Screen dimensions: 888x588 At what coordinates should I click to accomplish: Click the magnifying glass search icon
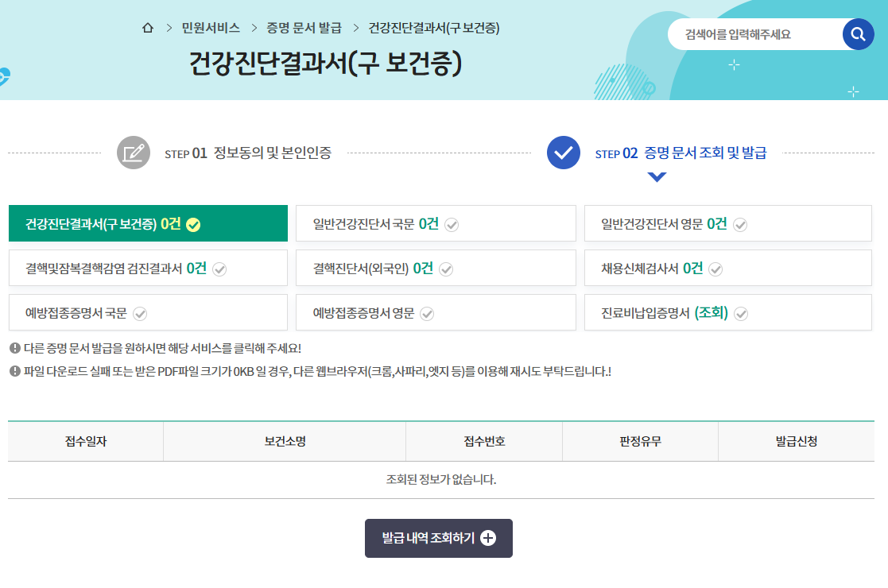tap(858, 35)
